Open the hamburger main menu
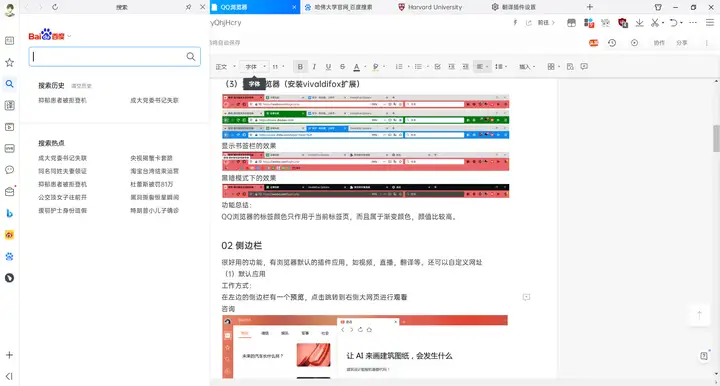This screenshot has height=386, width=720. click(x=710, y=22)
